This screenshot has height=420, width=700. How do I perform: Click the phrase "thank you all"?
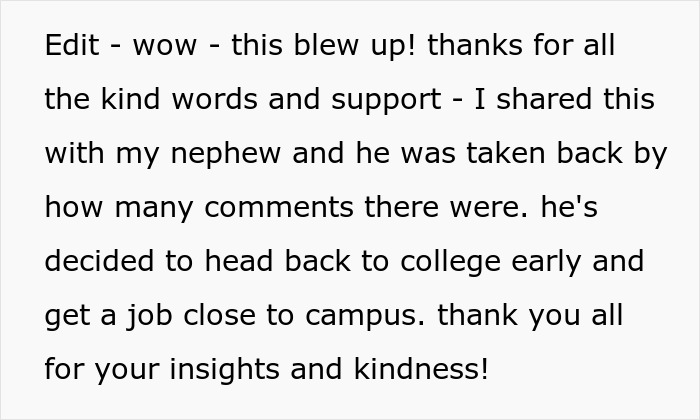point(542,316)
